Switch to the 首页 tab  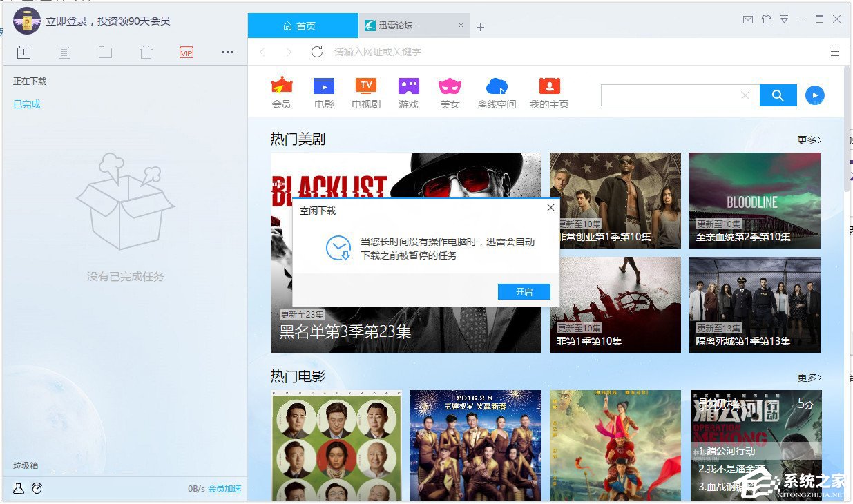tap(303, 26)
